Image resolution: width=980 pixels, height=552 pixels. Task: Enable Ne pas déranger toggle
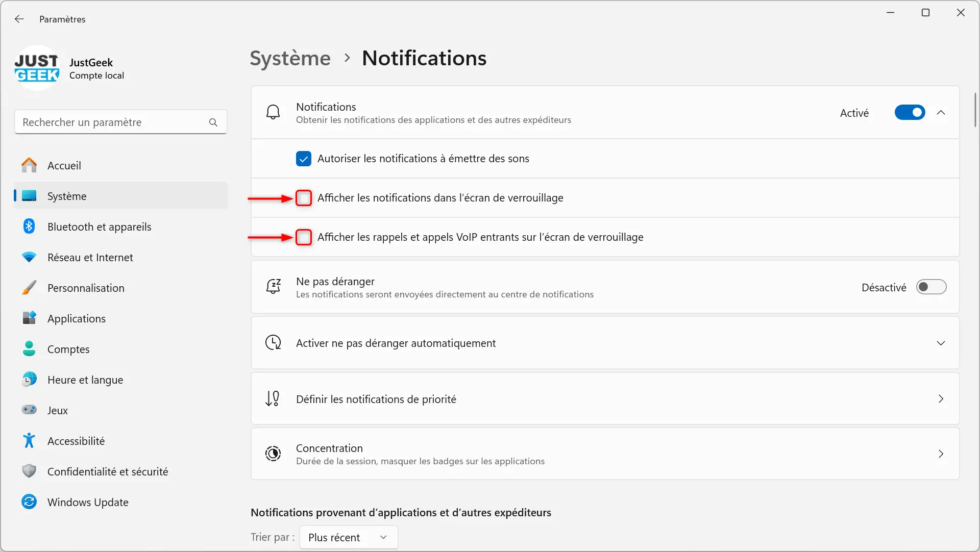tap(932, 287)
